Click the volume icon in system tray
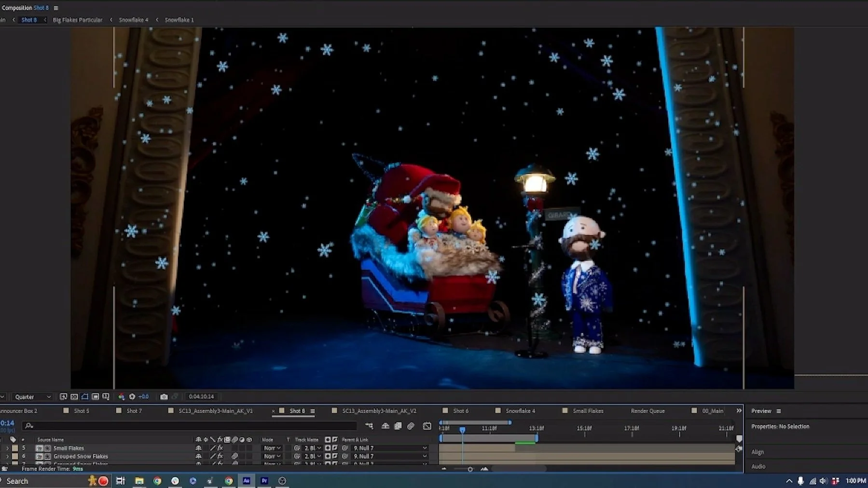Viewport: 868px width, 488px height. coord(824,481)
